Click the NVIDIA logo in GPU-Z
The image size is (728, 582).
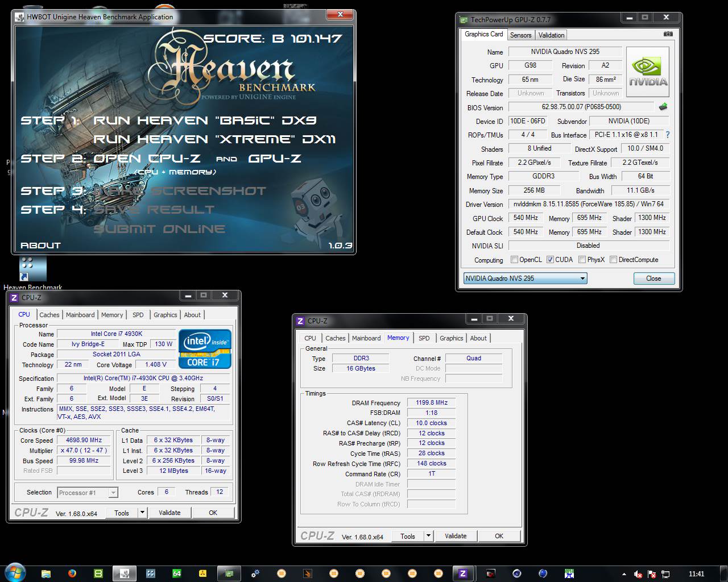point(648,73)
